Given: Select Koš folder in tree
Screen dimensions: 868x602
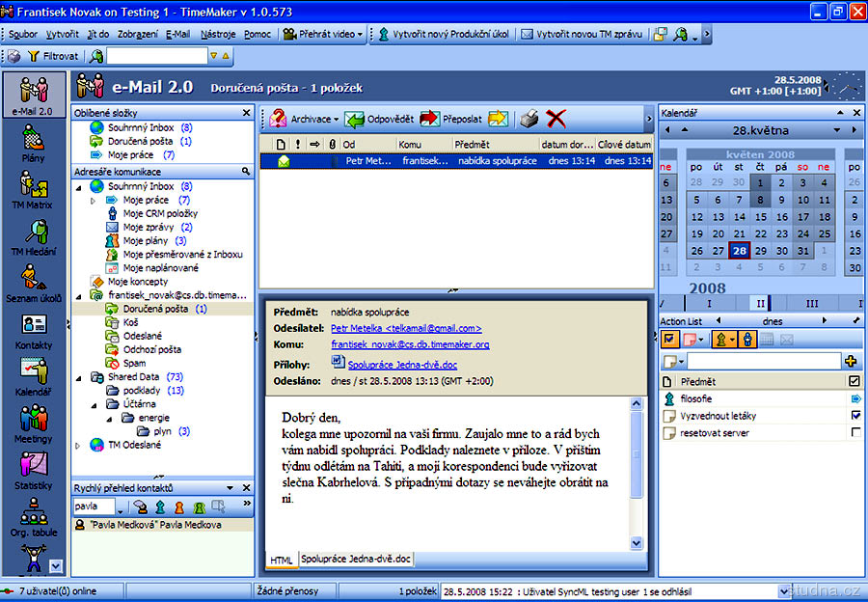Looking at the screenshot, I should point(130,322).
